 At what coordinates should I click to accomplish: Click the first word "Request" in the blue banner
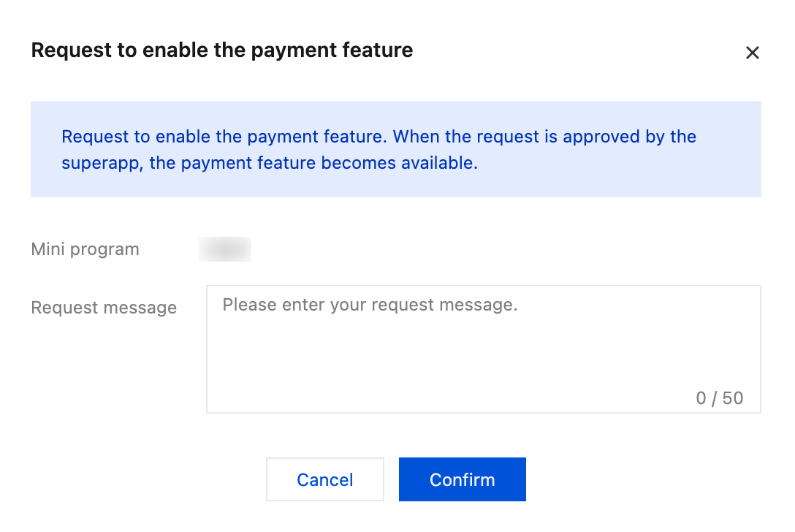[91, 137]
